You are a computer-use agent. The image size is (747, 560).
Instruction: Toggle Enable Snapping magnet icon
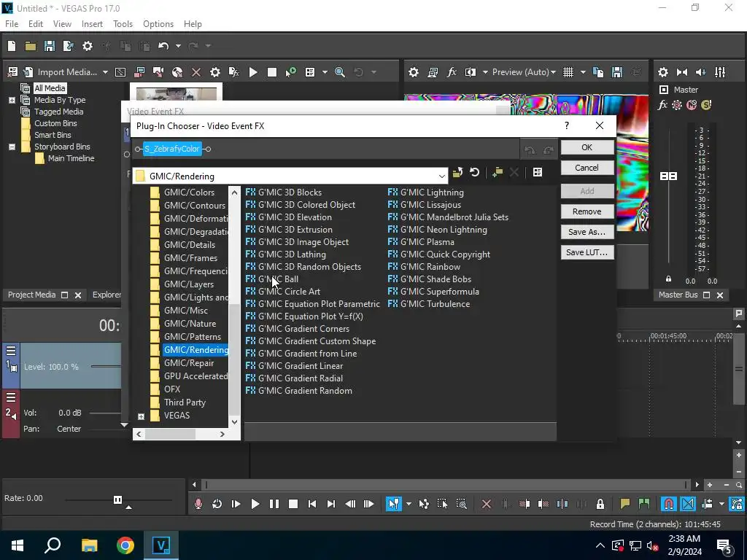(669, 504)
